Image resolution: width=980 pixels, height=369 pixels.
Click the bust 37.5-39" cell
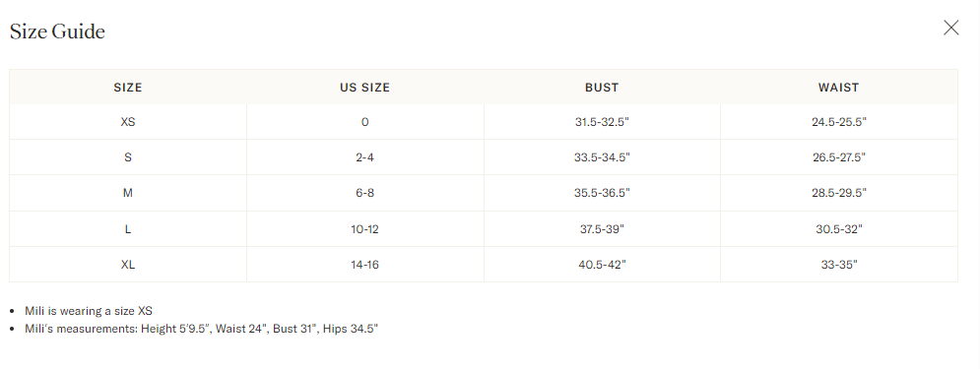(602, 229)
